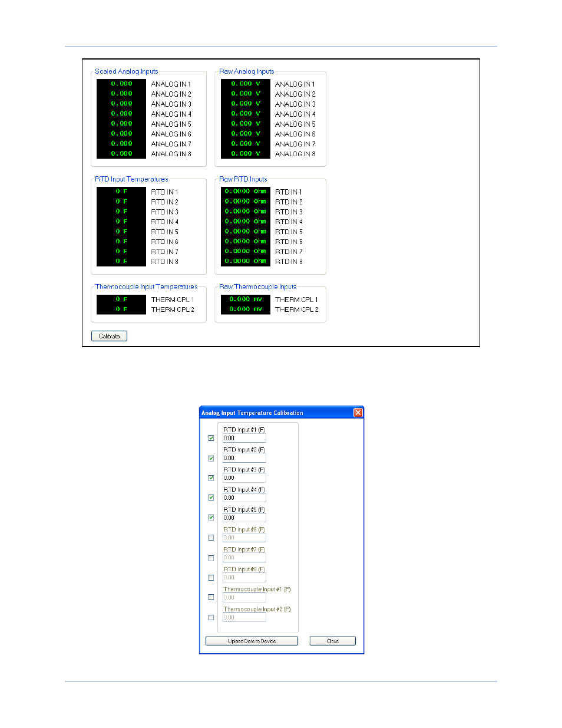This screenshot has height=728, width=562.
Task: Click the RTD Input #2 (F) value field
Action: pos(244,458)
